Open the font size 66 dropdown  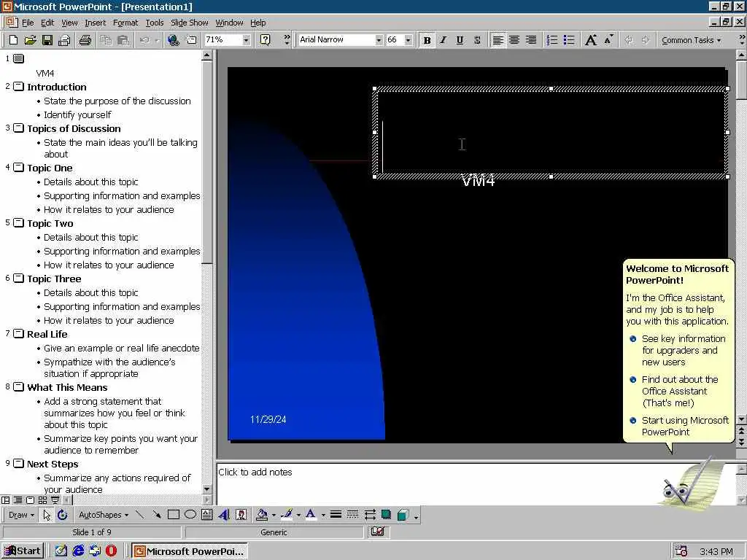[409, 40]
